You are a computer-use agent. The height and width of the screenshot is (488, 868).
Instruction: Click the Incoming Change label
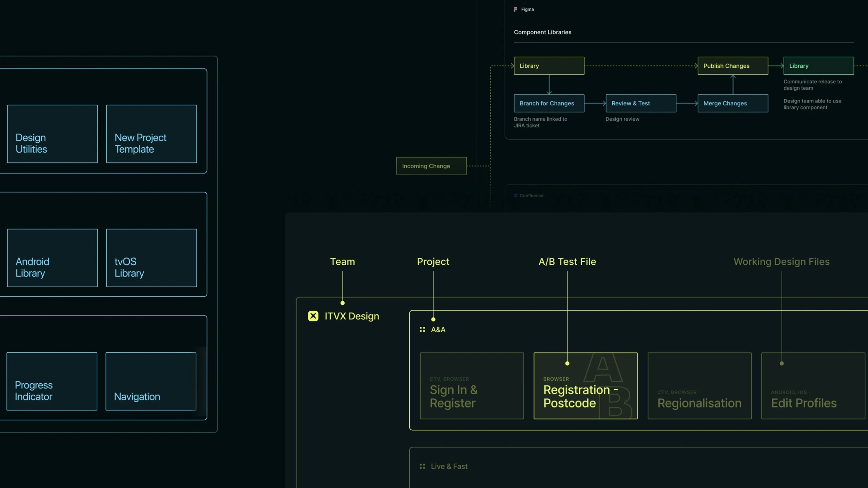point(431,166)
